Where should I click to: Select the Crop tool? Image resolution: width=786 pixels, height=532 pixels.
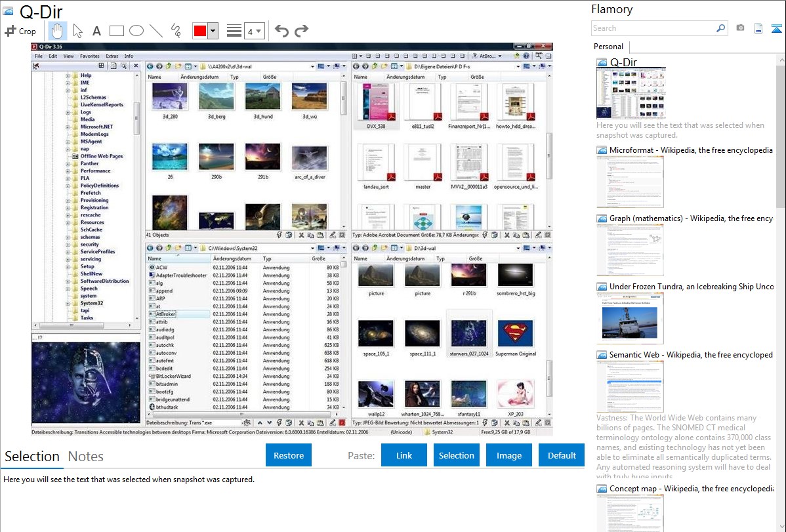coord(20,31)
